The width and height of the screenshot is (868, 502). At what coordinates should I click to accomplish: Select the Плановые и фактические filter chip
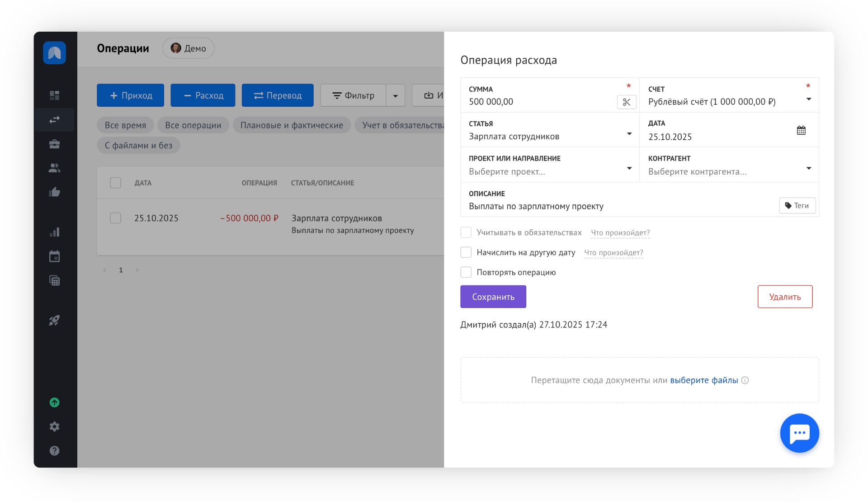292,125
